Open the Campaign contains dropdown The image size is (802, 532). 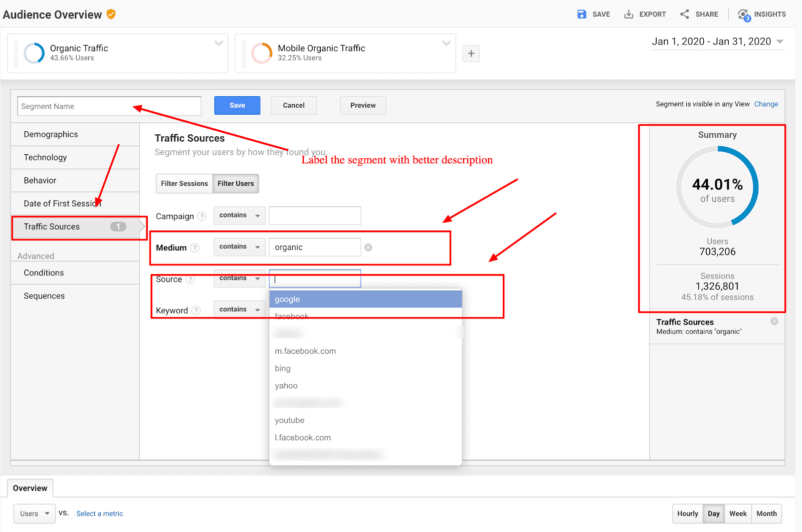click(x=239, y=215)
